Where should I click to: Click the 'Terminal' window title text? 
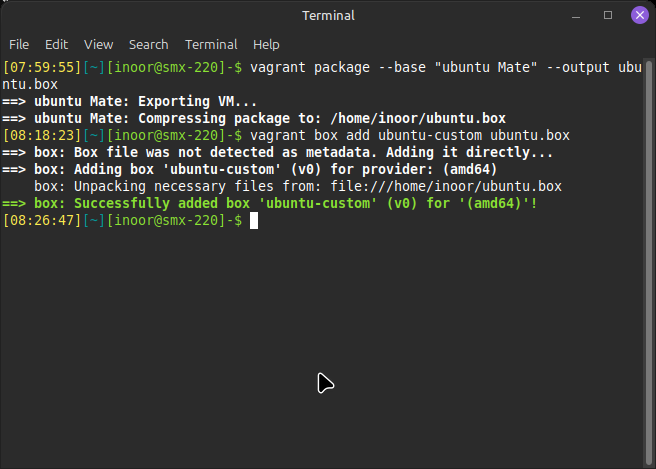pyautogui.click(x=328, y=16)
